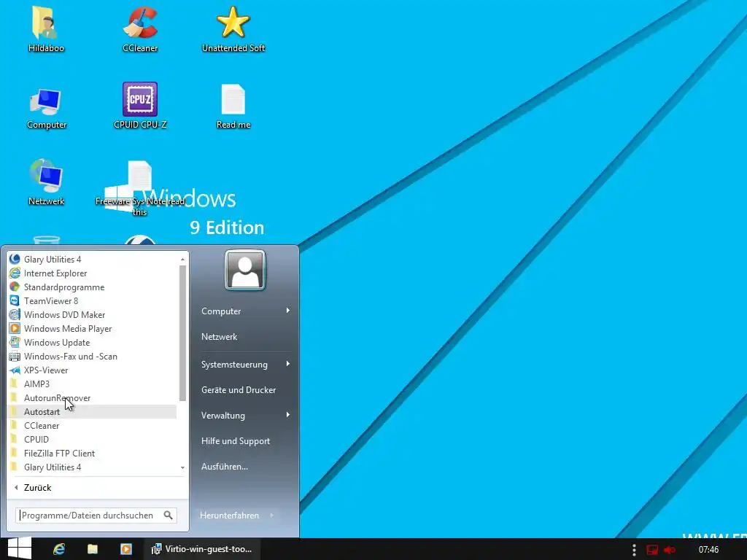Screen dimensions: 747x560
Task: Click the user account picture
Action: tap(245, 270)
